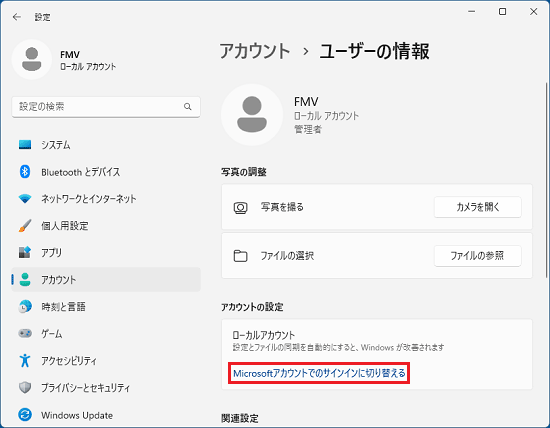Click the ファイルの選択 row label
The width and height of the screenshot is (550, 428).
[287, 256]
